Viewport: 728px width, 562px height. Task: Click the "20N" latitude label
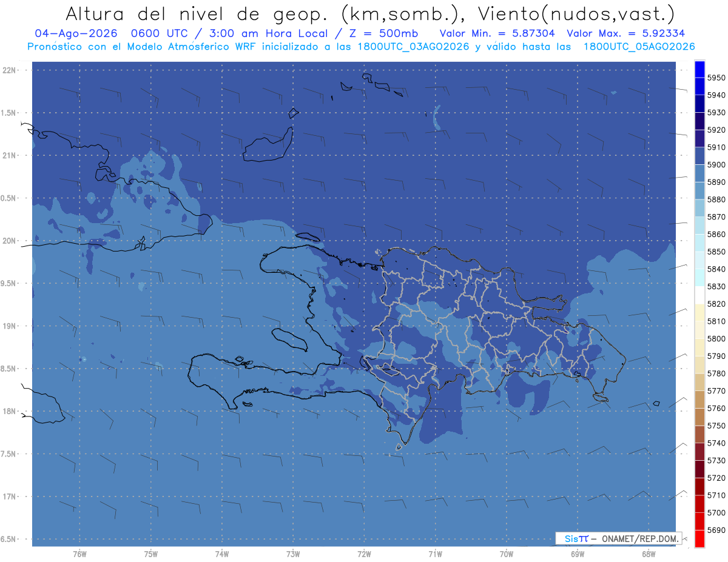tap(10, 241)
